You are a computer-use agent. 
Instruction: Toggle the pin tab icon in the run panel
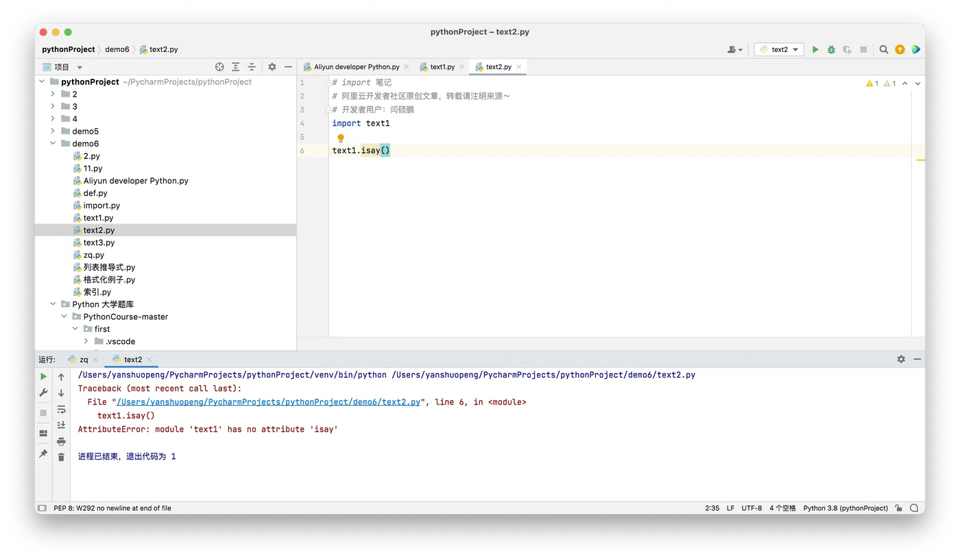pyautogui.click(x=43, y=454)
